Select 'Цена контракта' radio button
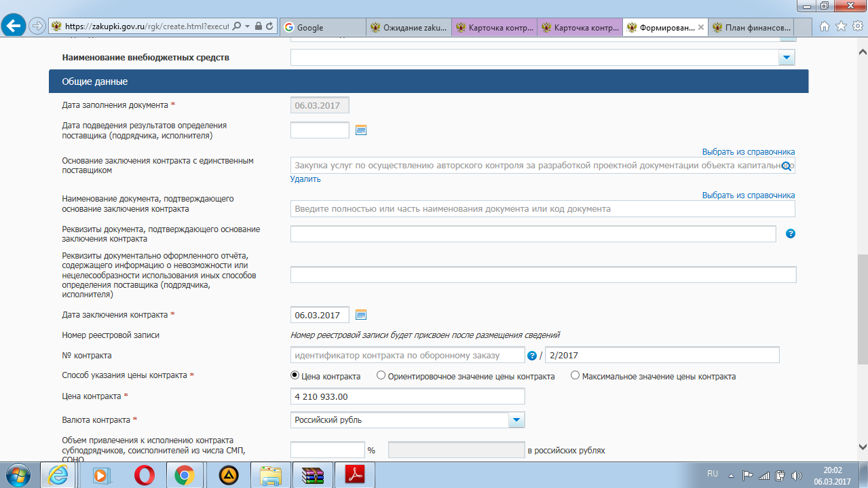The width and height of the screenshot is (868, 488). pos(295,375)
